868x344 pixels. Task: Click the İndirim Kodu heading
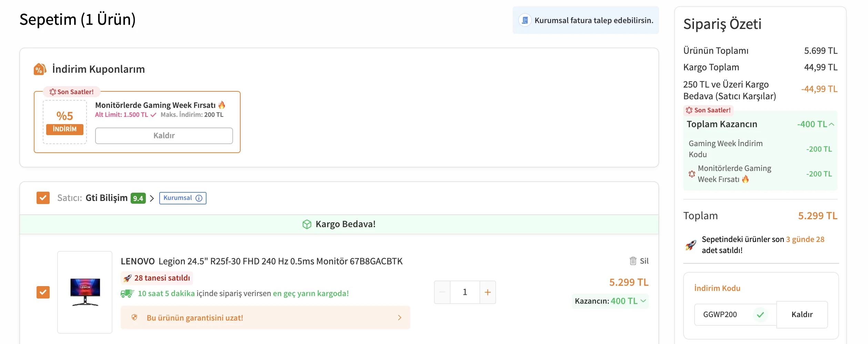coord(717,288)
